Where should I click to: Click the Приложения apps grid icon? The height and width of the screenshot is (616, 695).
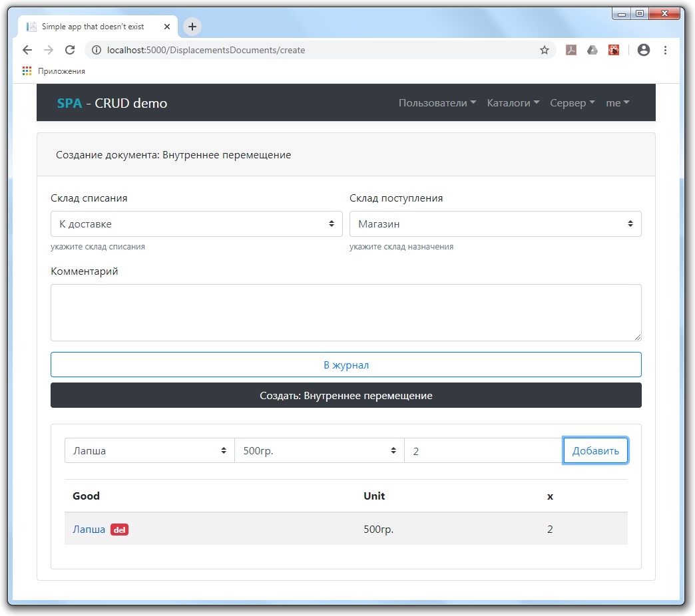click(27, 71)
